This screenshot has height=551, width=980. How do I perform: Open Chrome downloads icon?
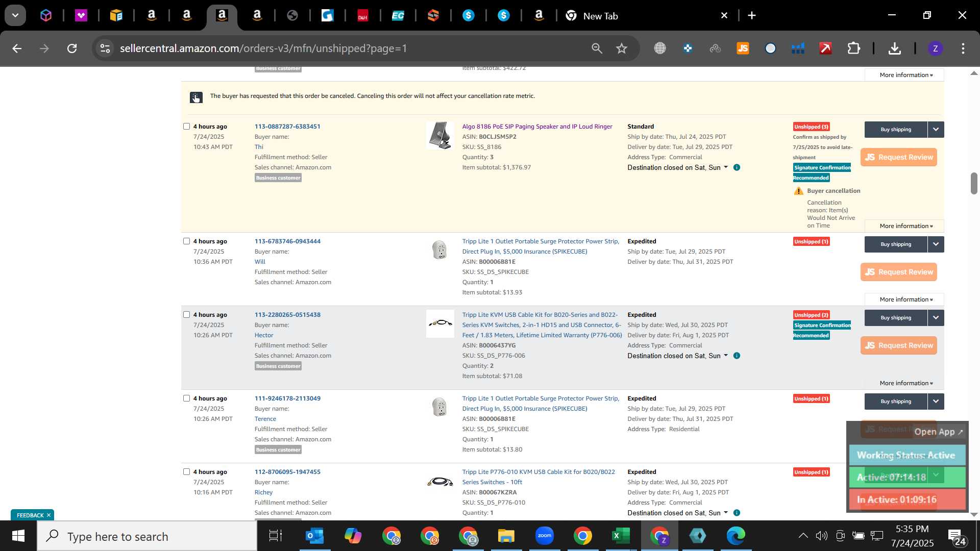point(894,48)
